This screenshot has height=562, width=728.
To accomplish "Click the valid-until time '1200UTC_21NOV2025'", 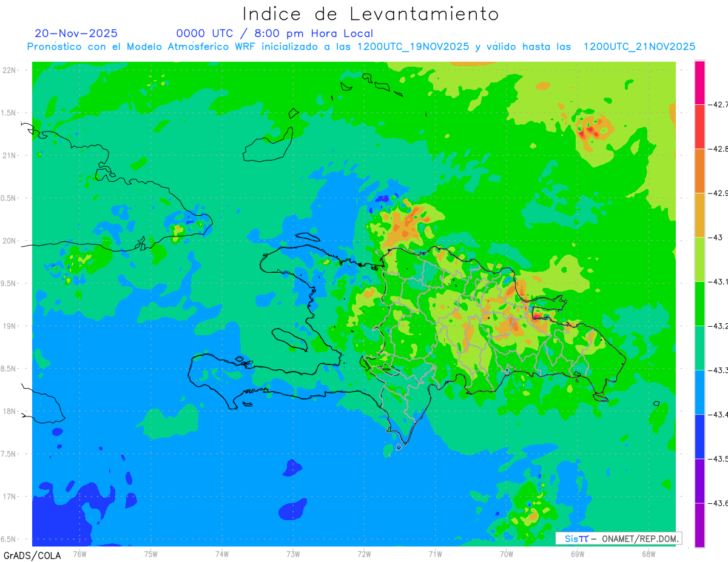I will [x=639, y=47].
